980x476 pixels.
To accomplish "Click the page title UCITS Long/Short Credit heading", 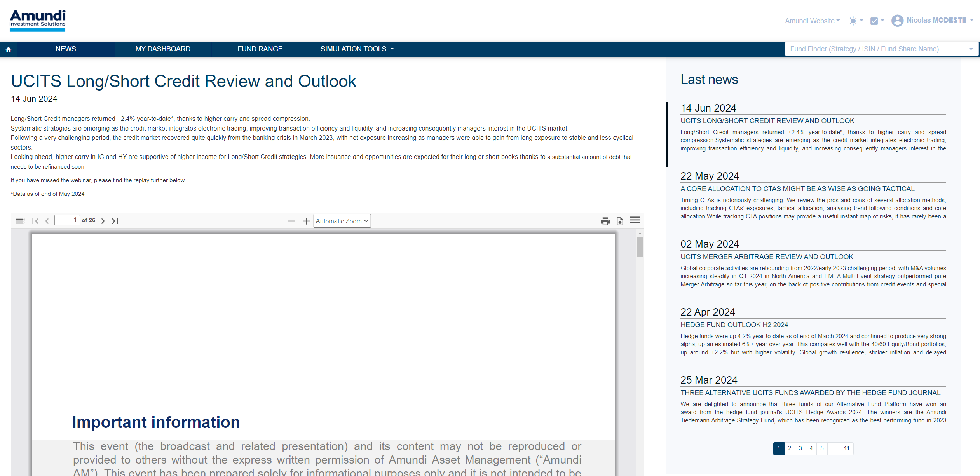I will click(x=183, y=81).
